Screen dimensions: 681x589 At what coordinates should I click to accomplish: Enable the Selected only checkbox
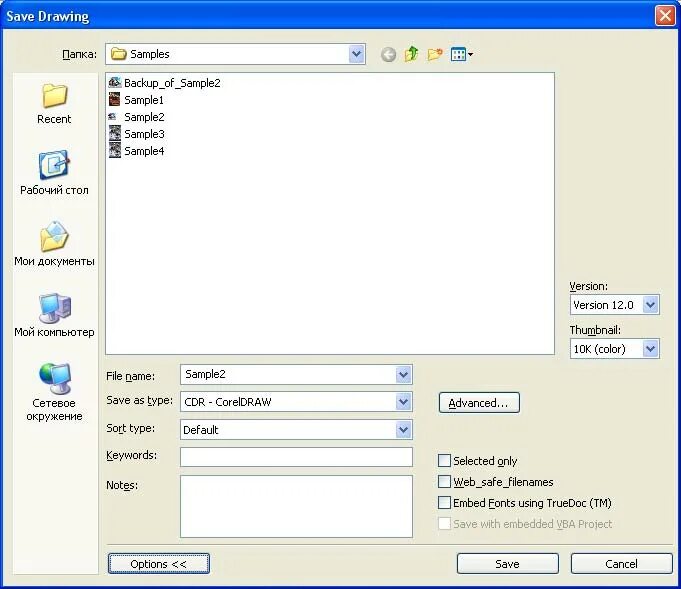(x=444, y=460)
